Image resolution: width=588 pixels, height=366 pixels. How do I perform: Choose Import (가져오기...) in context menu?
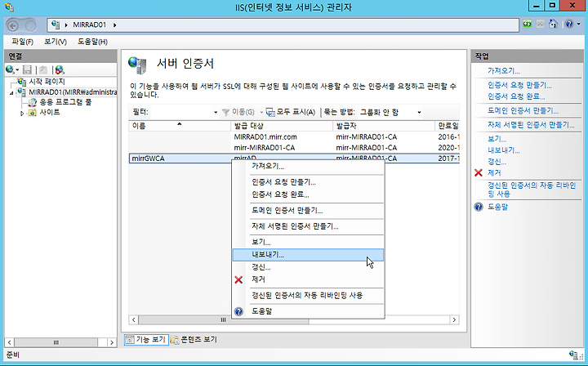pos(308,166)
